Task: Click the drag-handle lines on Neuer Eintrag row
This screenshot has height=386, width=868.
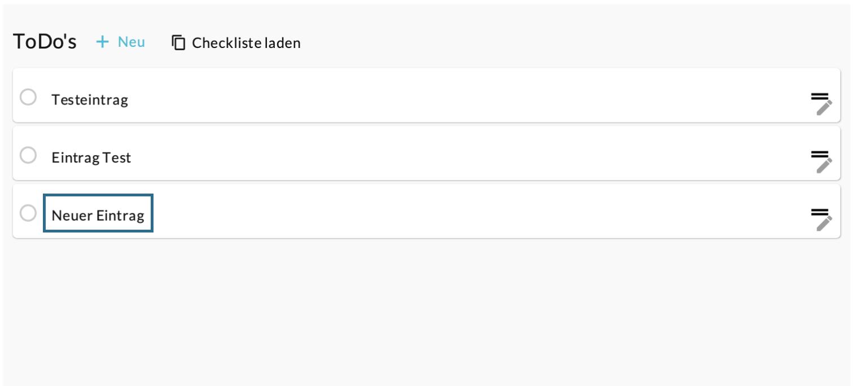Action: [819, 211]
